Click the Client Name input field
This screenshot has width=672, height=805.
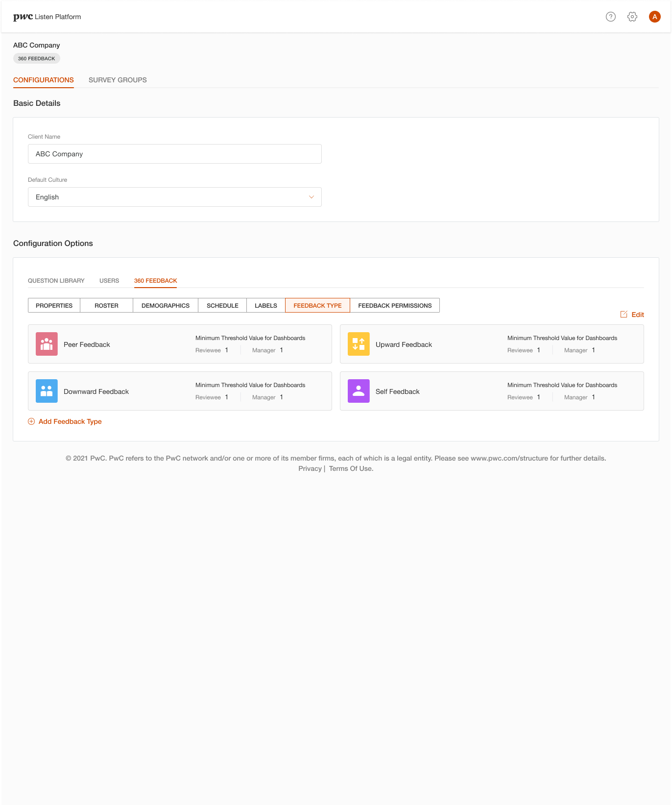[x=175, y=154]
